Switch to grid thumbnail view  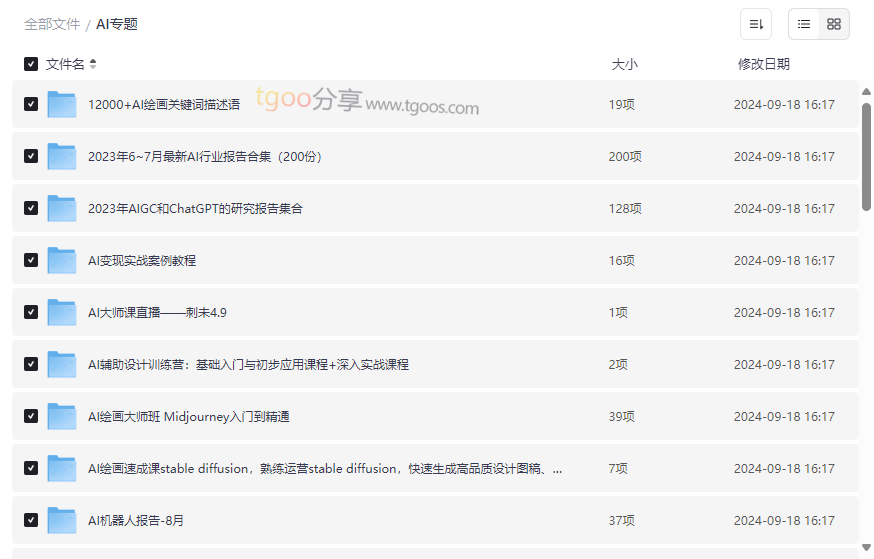pyautogui.click(x=834, y=24)
